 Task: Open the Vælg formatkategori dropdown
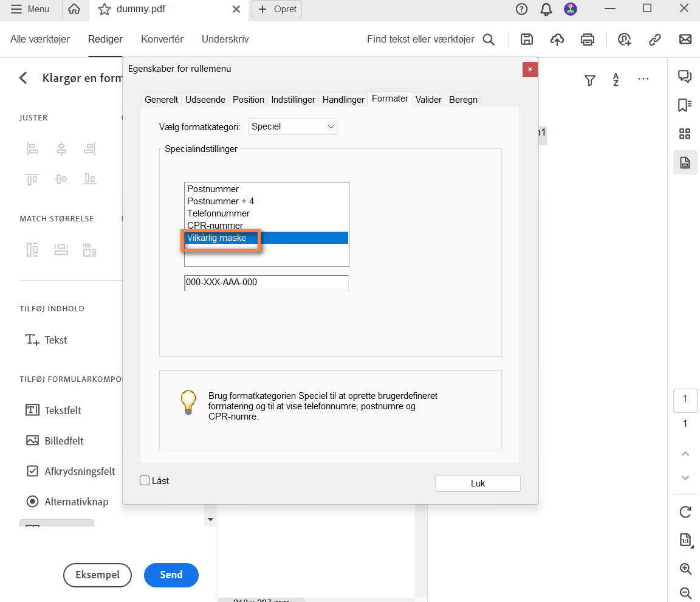pyautogui.click(x=292, y=126)
